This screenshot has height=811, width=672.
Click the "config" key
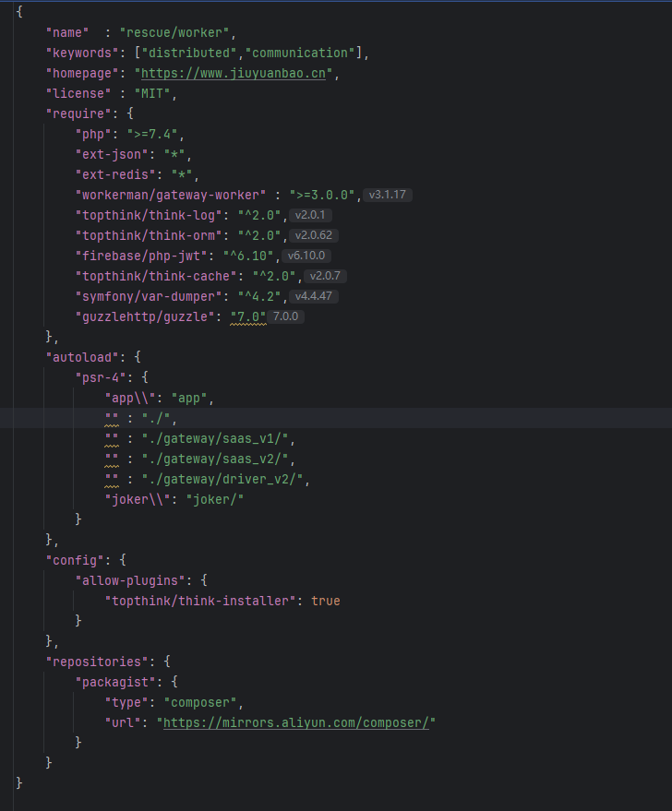point(75,560)
